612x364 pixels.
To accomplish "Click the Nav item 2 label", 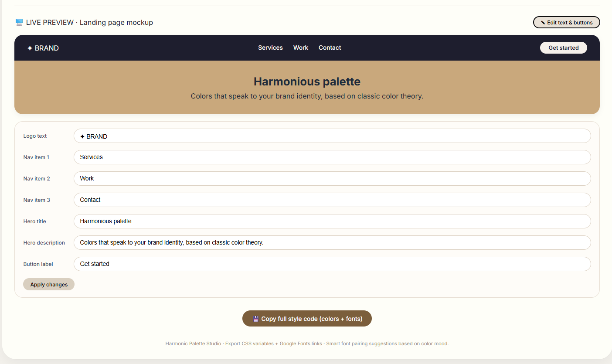I will tap(37, 179).
